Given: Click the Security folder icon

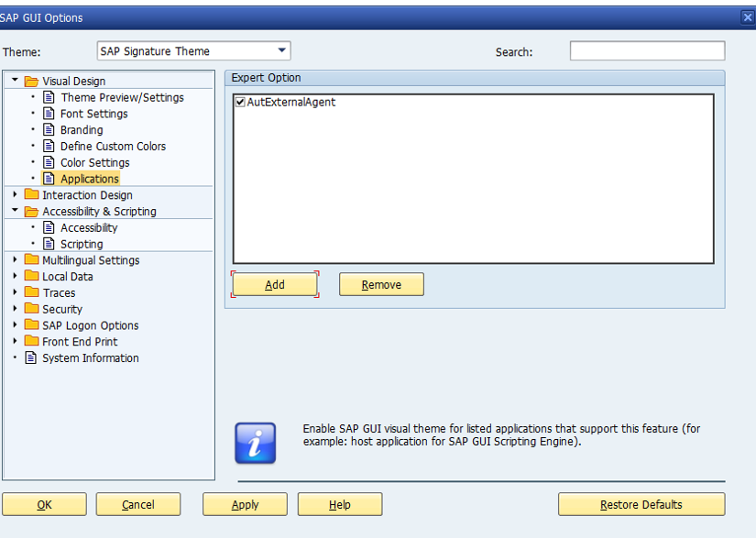Looking at the screenshot, I should pos(31,309).
